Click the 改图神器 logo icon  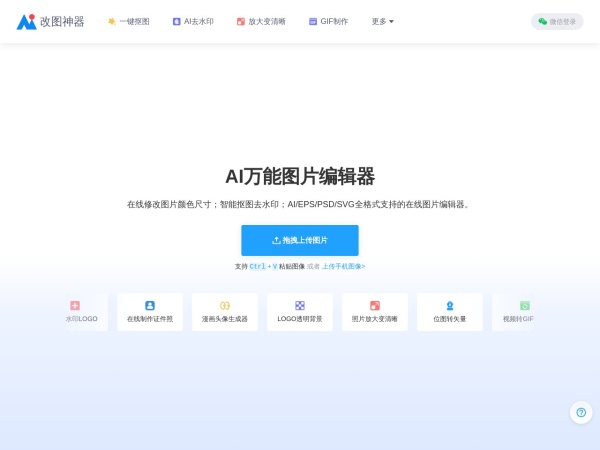pyautogui.click(x=26, y=21)
